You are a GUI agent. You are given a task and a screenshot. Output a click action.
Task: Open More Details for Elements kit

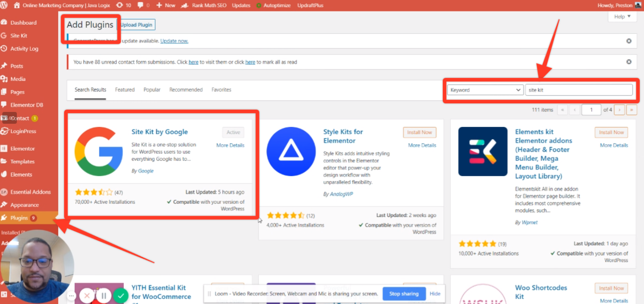[x=614, y=145]
